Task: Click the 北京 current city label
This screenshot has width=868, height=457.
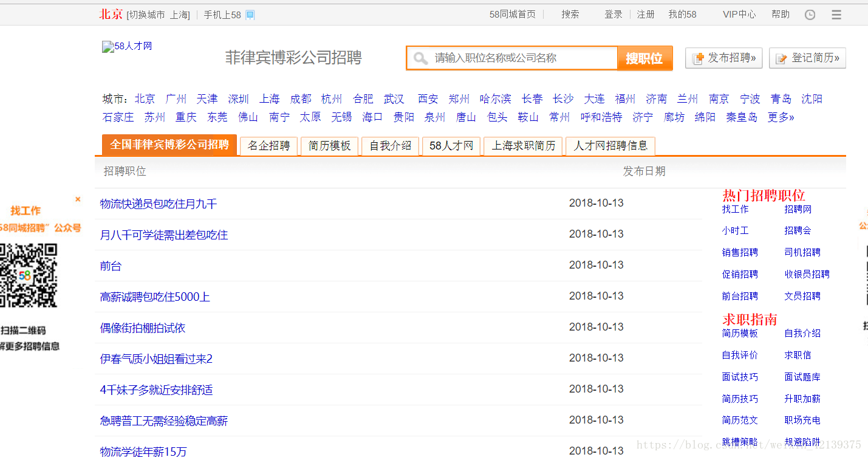Action: click(111, 15)
